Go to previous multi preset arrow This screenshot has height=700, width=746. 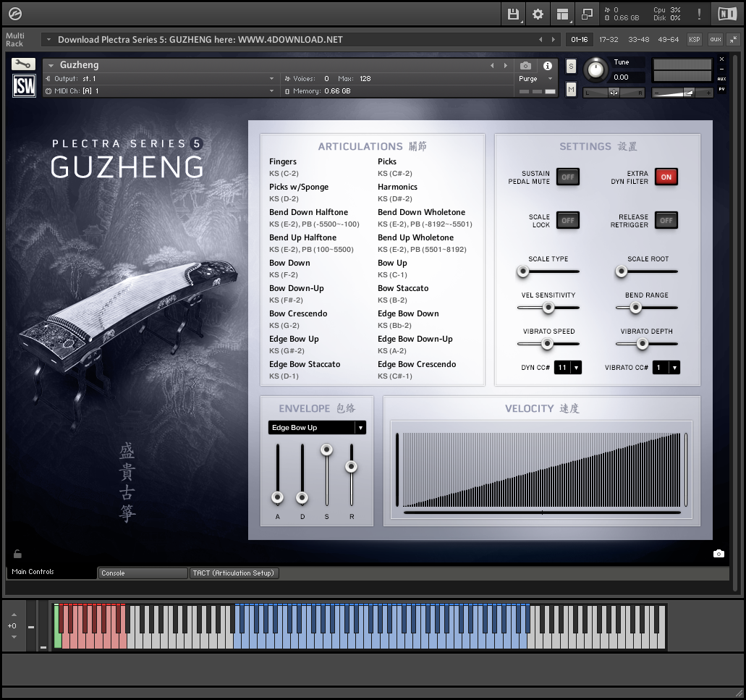541,40
